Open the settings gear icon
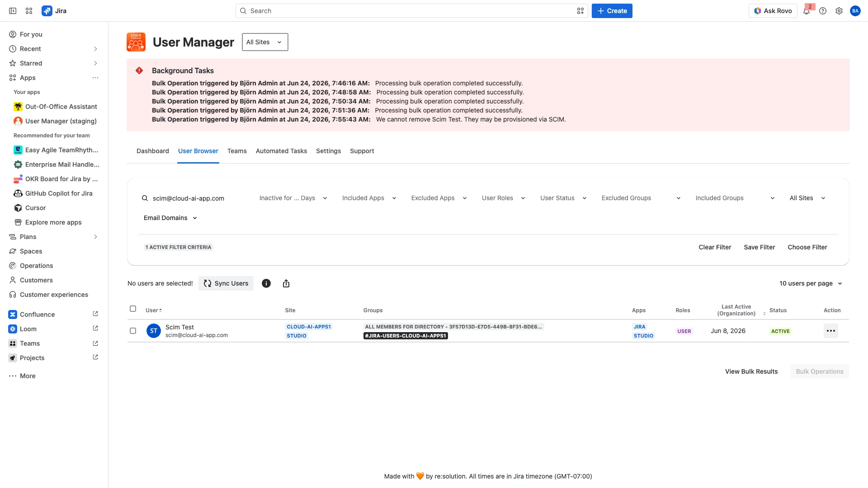 click(839, 11)
